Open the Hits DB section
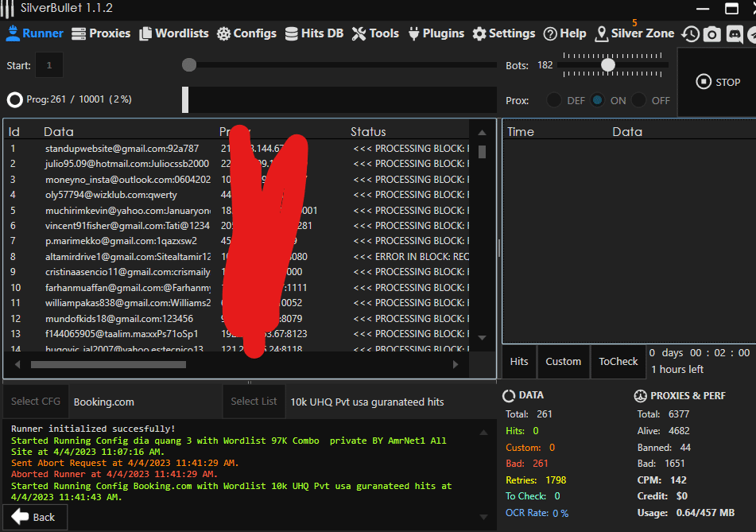The width and height of the screenshot is (756, 532). pyautogui.click(x=312, y=33)
